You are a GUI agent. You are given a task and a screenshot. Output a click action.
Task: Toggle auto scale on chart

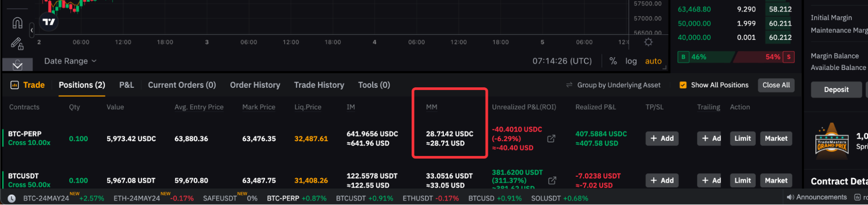pyautogui.click(x=653, y=61)
